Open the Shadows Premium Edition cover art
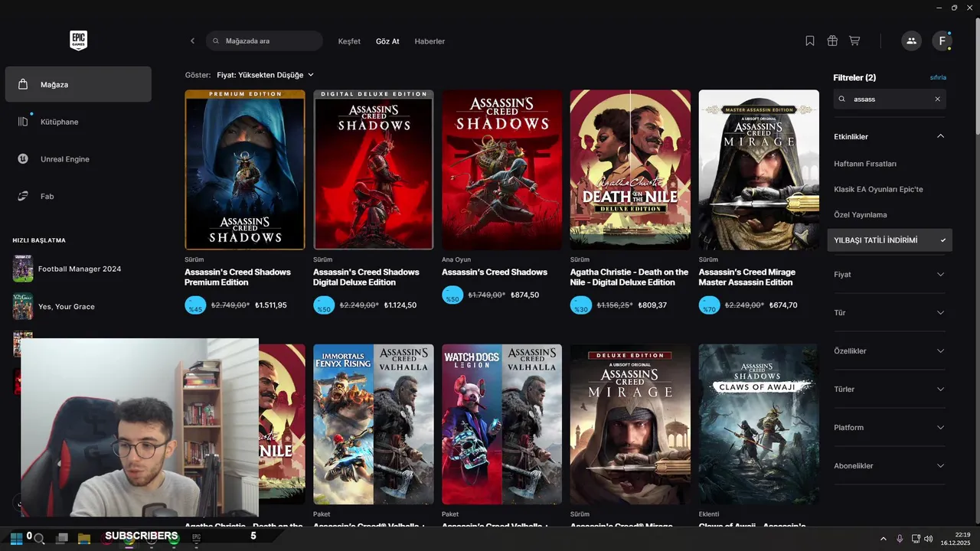This screenshot has height=551, width=980. 245,170
